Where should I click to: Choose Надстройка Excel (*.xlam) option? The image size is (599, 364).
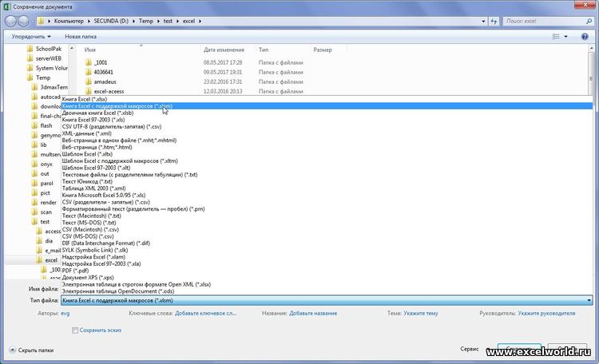pos(327,257)
